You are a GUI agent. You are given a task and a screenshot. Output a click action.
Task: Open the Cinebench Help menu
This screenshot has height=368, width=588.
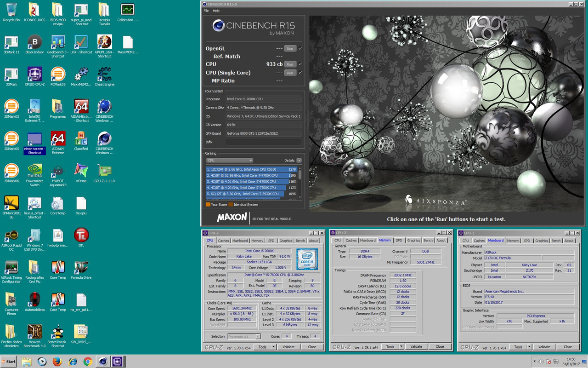[x=216, y=11]
